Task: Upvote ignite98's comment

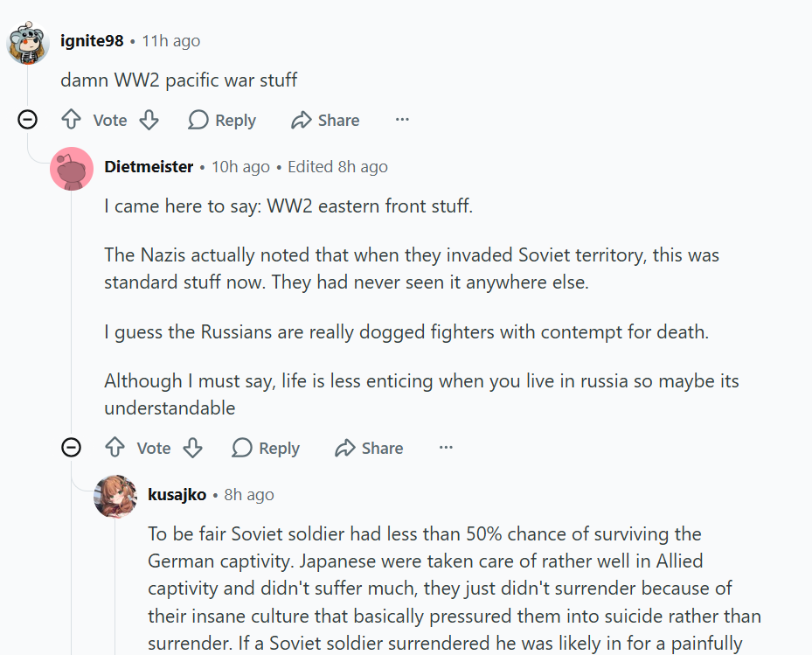Action: point(71,120)
